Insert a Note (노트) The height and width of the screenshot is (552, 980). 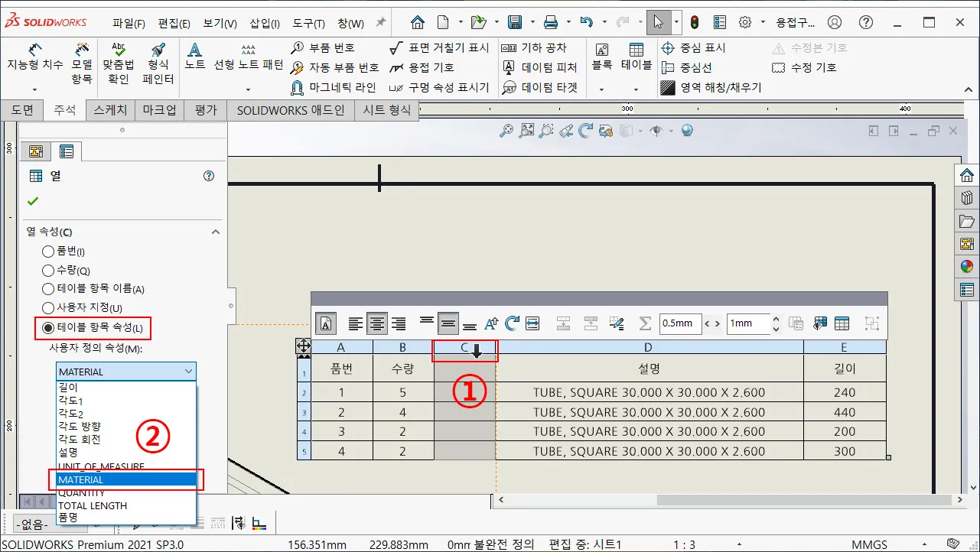(195, 57)
